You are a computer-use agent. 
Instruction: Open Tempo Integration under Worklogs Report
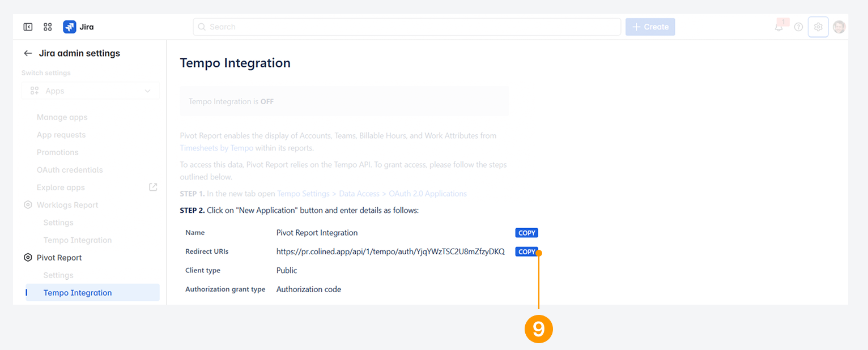(x=78, y=240)
